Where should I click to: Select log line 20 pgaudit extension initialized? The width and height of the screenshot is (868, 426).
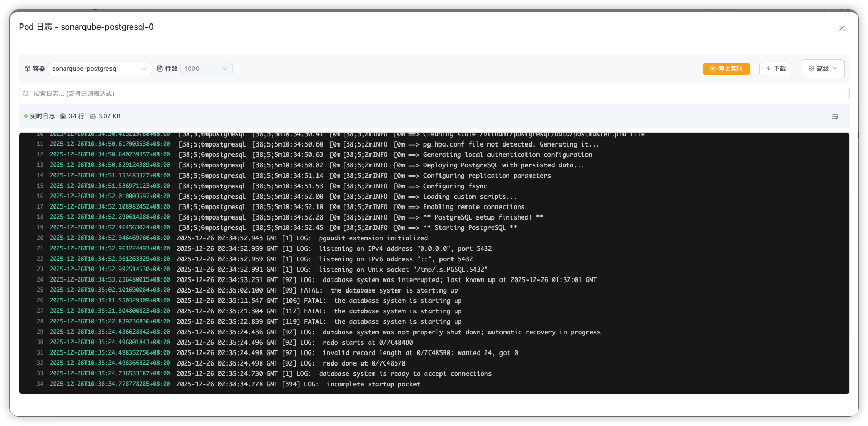[x=373, y=238]
